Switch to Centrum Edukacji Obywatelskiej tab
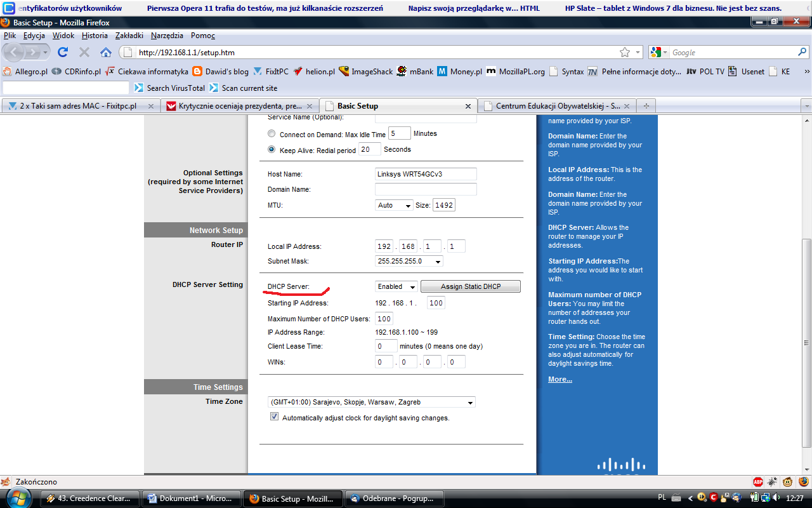The image size is (812, 508). 556,106
